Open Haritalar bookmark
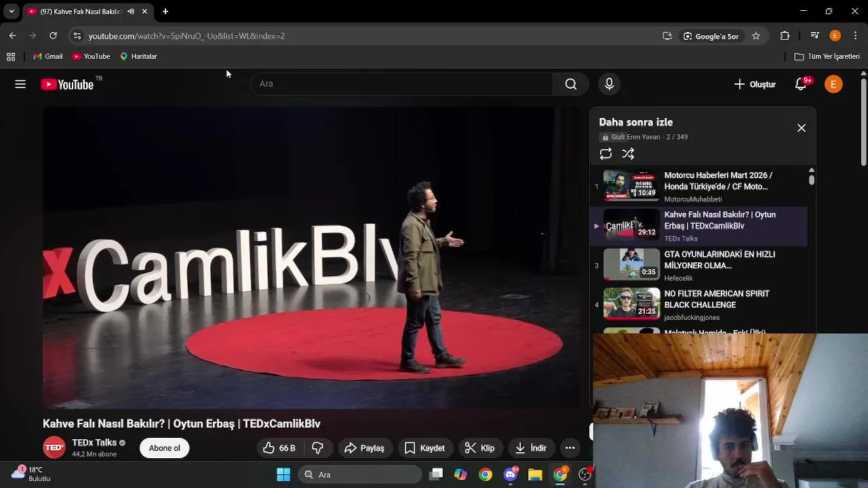868x488 pixels. point(138,56)
